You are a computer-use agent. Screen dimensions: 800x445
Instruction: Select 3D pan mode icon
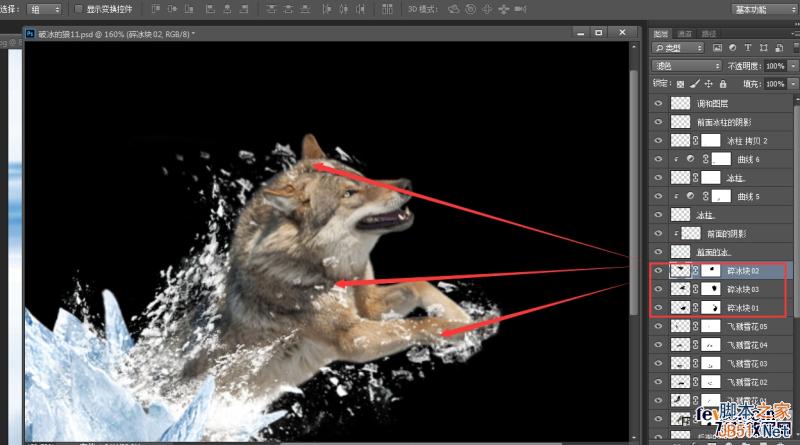(487, 9)
